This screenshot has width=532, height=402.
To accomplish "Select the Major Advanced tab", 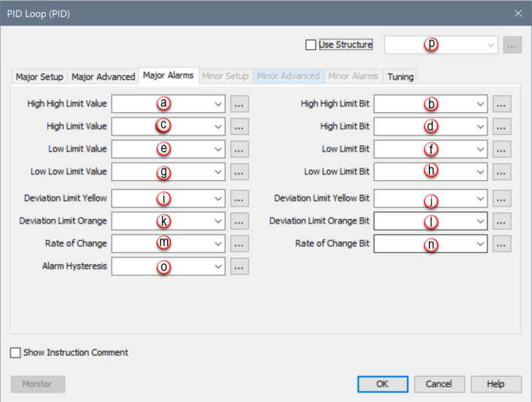I will point(103,76).
